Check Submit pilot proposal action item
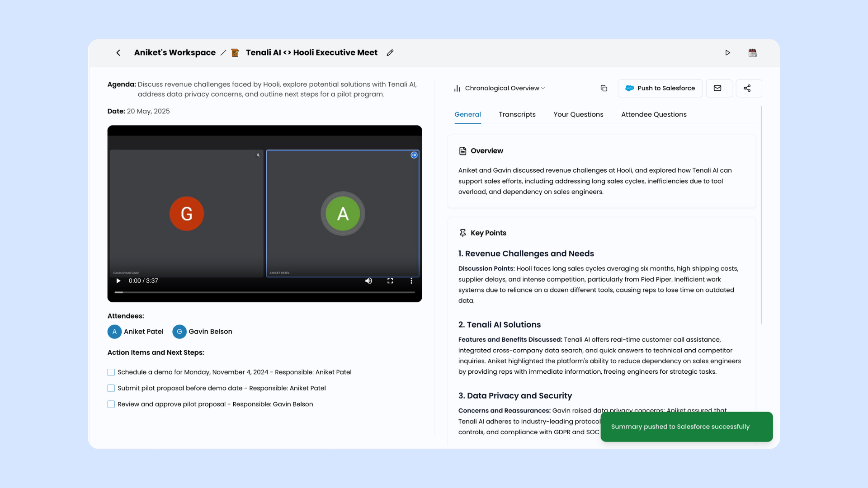 click(111, 388)
